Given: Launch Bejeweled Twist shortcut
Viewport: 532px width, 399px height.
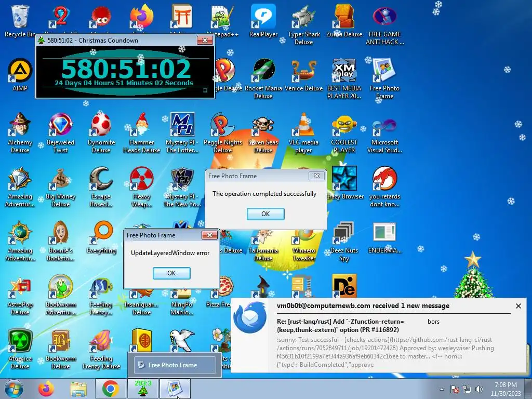Looking at the screenshot, I should pyautogui.click(x=60, y=132).
